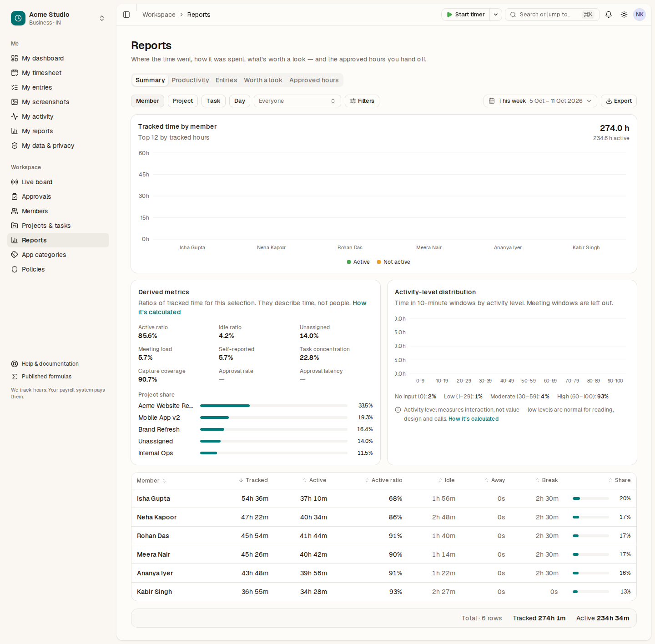Open the Everyone member dropdown
The width and height of the screenshot is (655, 644).
coord(297,101)
